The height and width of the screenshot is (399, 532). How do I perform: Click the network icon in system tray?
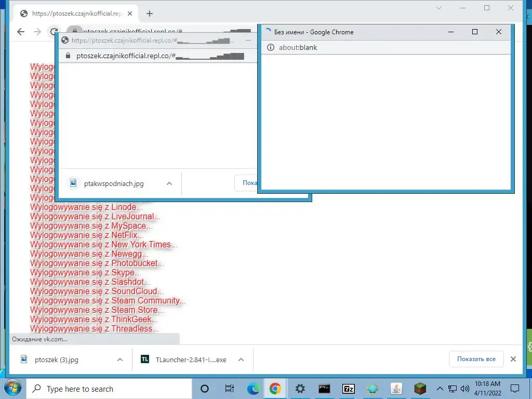click(x=453, y=389)
